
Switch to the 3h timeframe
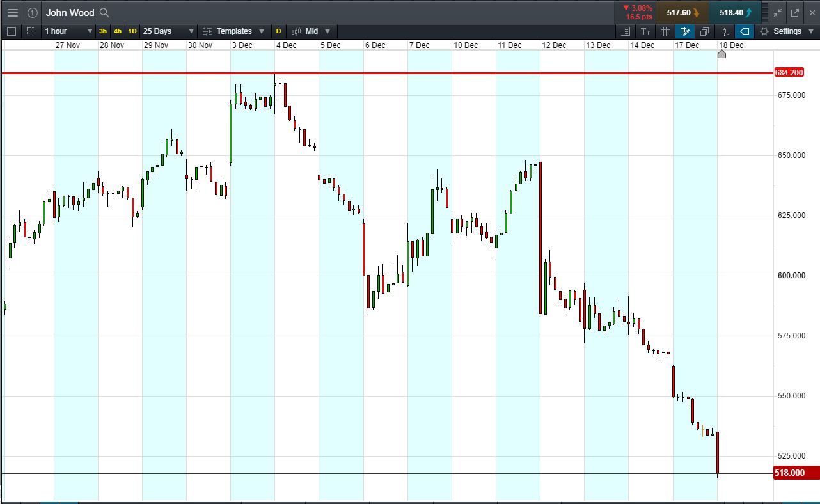click(103, 31)
